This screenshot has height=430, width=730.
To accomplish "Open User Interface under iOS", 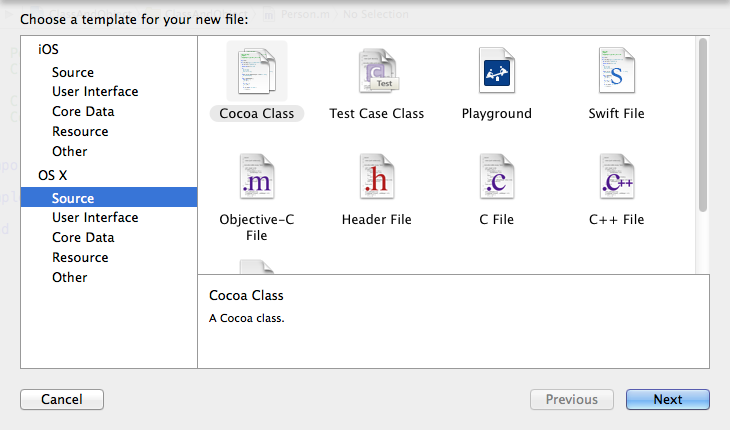I will pyautogui.click(x=95, y=92).
